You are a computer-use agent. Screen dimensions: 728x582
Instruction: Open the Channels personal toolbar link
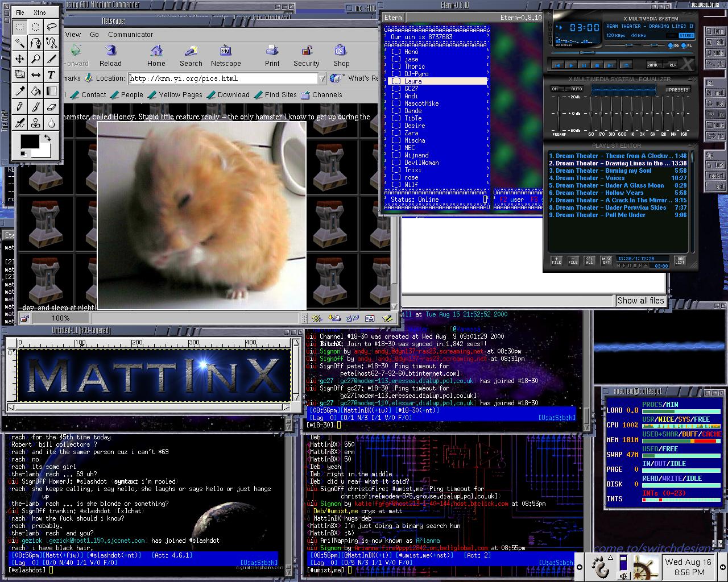tap(321, 95)
